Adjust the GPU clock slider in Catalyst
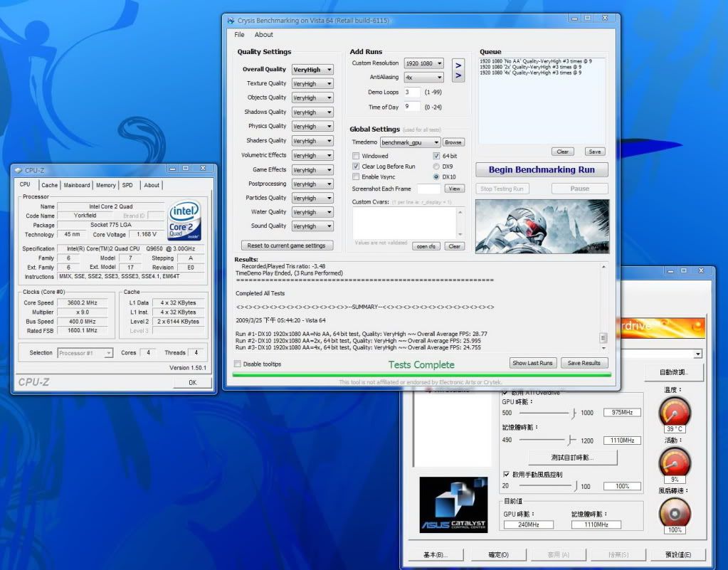 (x=574, y=413)
